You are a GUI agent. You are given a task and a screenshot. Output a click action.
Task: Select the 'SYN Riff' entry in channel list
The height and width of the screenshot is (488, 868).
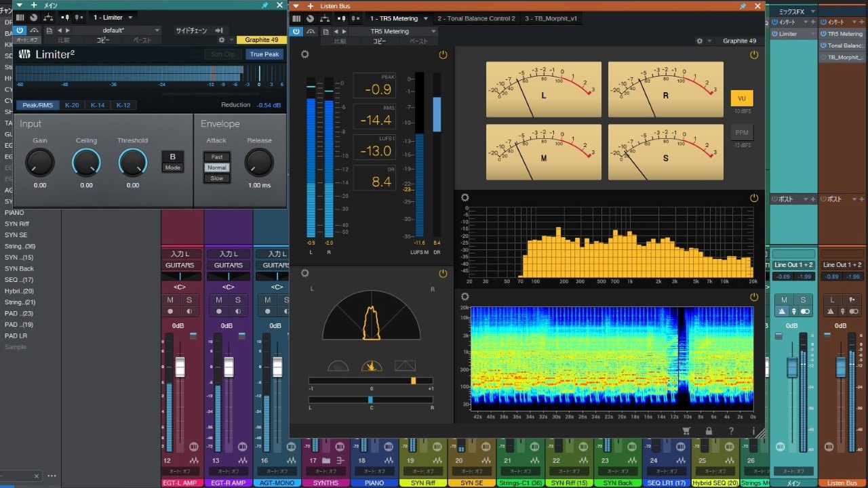(x=17, y=224)
